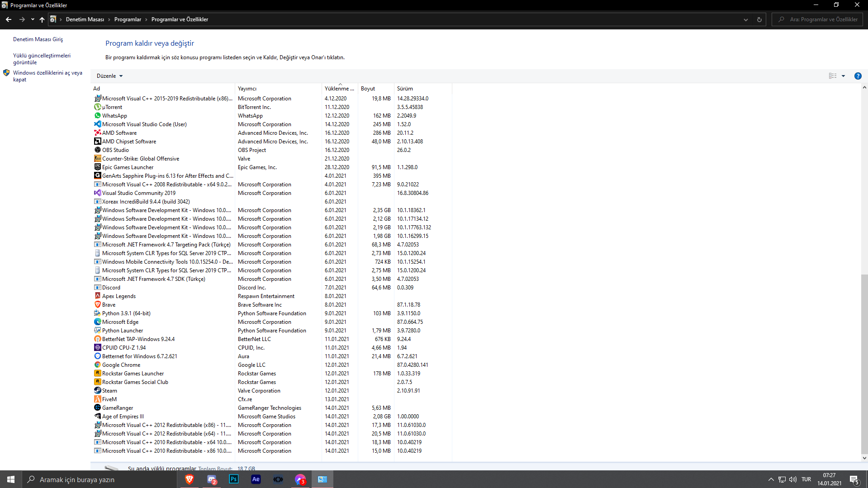Image resolution: width=868 pixels, height=488 pixels.
Task: Open the recent locations dropdown
Action: (33, 19)
